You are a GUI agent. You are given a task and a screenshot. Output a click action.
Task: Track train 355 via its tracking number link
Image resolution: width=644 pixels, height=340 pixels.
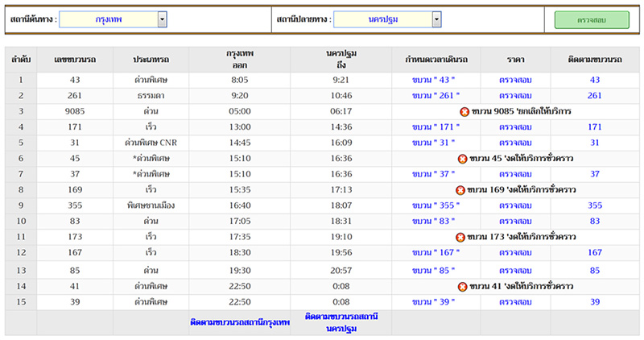pyautogui.click(x=595, y=205)
